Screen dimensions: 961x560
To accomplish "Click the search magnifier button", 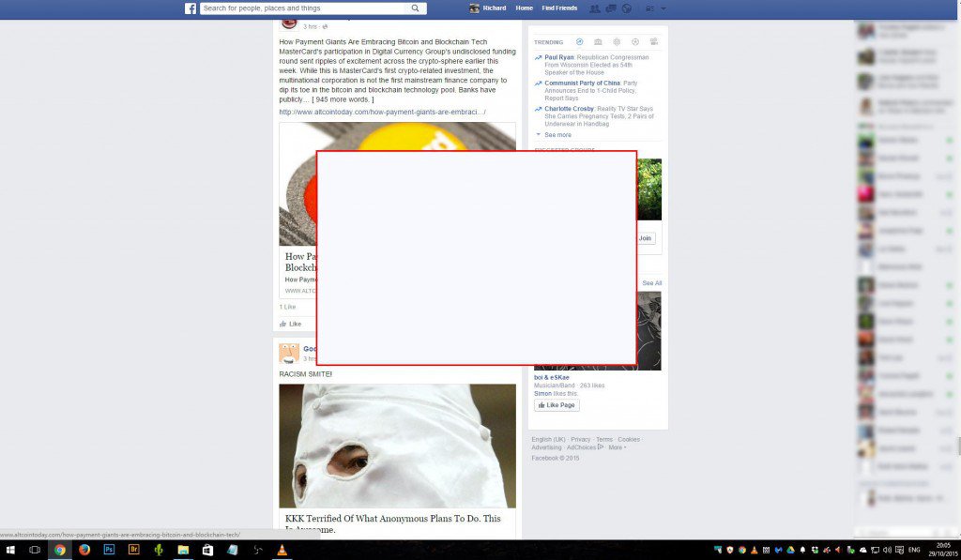I will pos(415,8).
